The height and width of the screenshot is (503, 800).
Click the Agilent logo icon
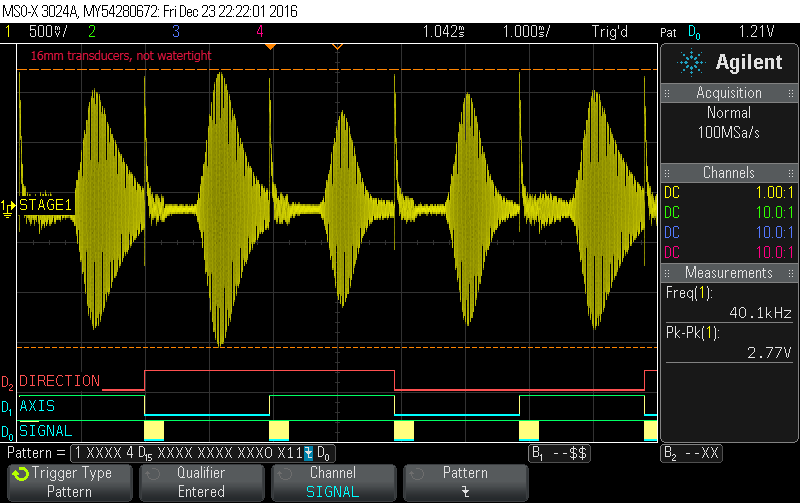pos(691,63)
